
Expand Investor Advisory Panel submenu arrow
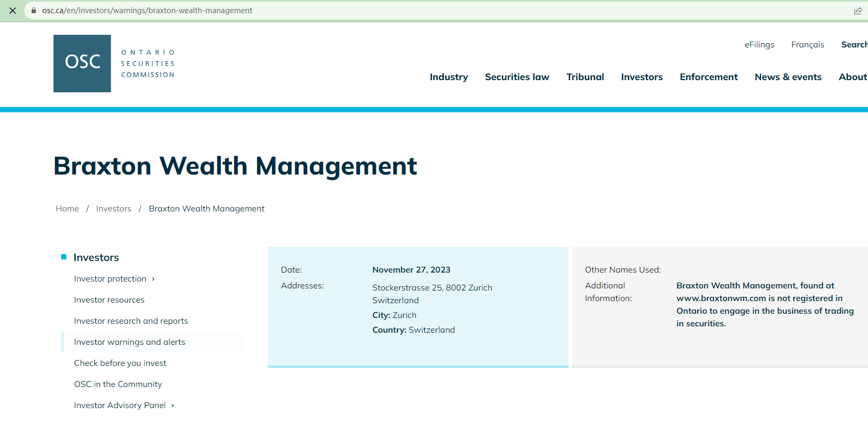pos(173,405)
